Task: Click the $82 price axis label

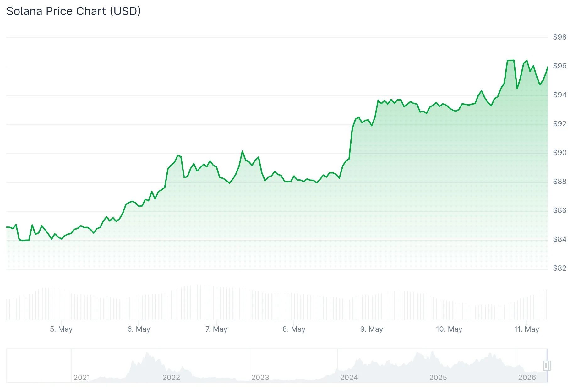Action: click(560, 268)
